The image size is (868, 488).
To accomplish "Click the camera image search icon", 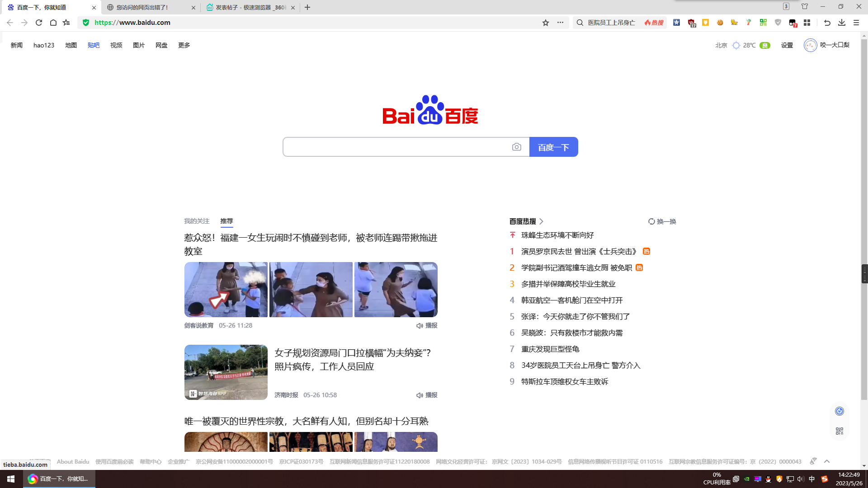I will tap(517, 147).
